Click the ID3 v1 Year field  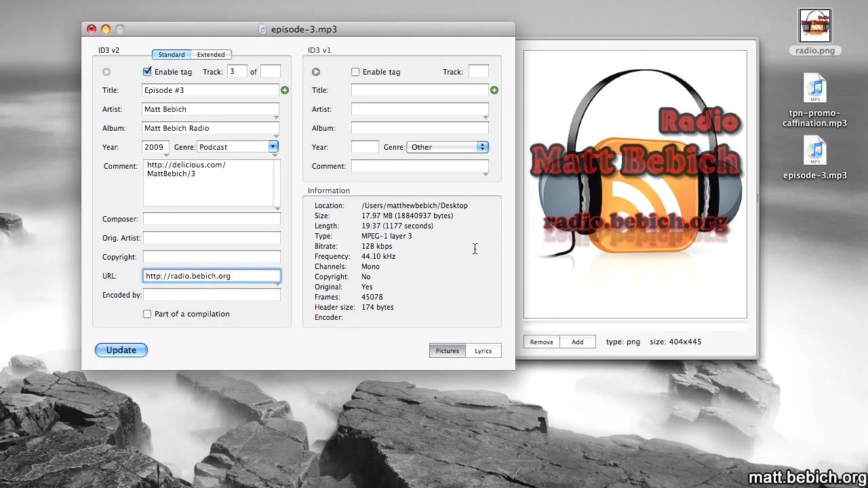click(365, 147)
